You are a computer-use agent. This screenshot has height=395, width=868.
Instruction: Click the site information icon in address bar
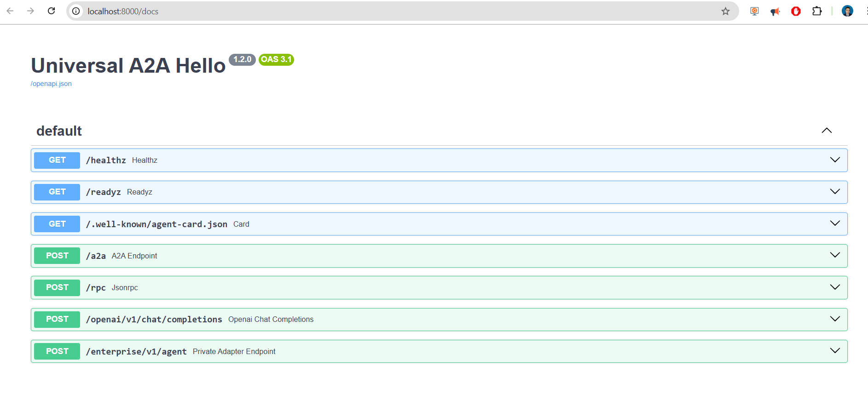click(x=76, y=11)
